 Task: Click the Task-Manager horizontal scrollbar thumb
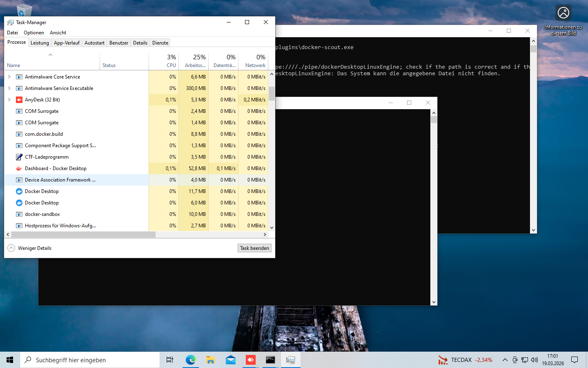(x=83, y=235)
